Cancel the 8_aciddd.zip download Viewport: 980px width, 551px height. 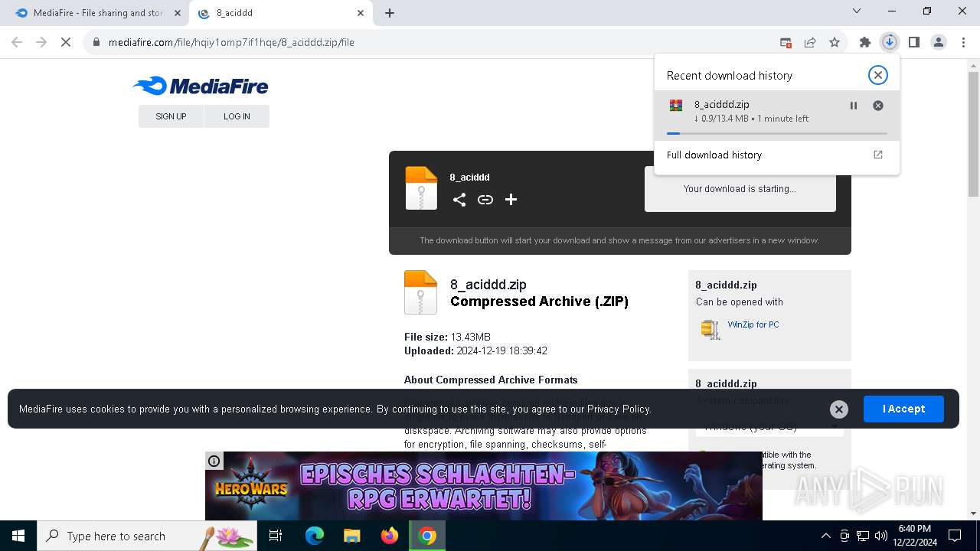pos(878,106)
